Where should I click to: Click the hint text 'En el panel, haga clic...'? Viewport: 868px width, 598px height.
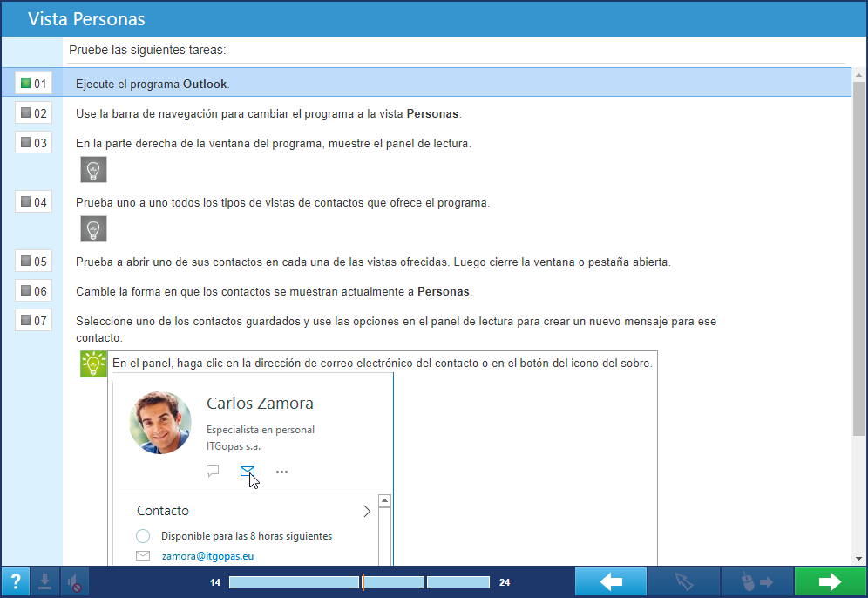coord(383,364)
